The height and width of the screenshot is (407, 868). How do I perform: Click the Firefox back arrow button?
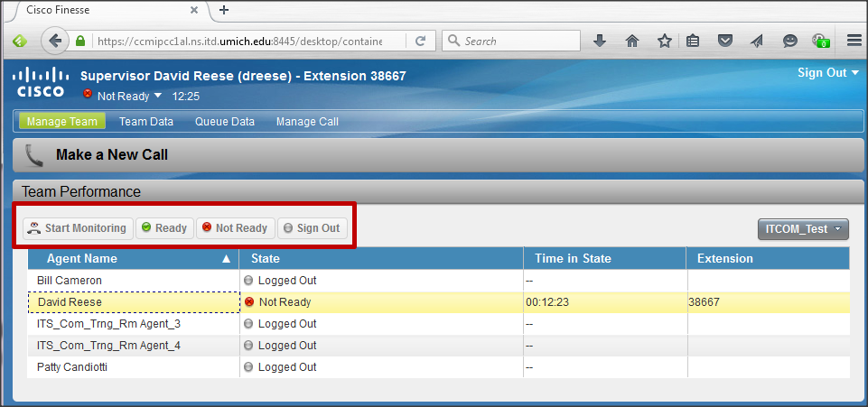54,41
